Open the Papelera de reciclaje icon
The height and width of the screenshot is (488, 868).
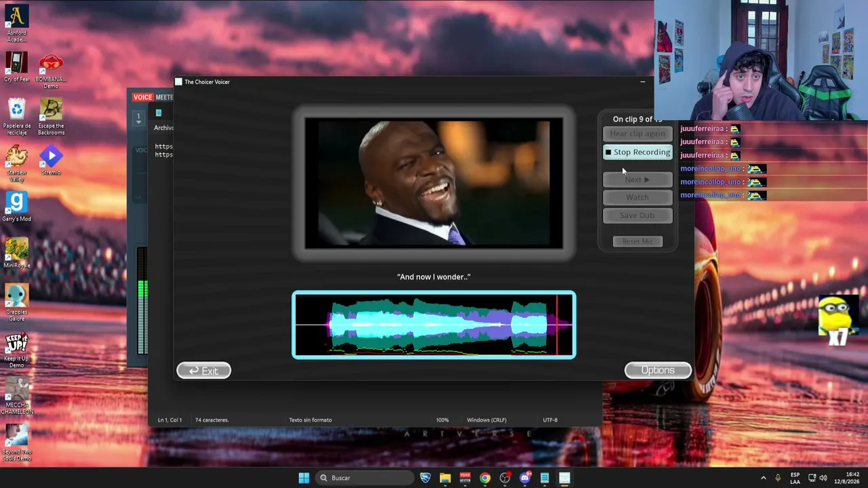(16, 117)
